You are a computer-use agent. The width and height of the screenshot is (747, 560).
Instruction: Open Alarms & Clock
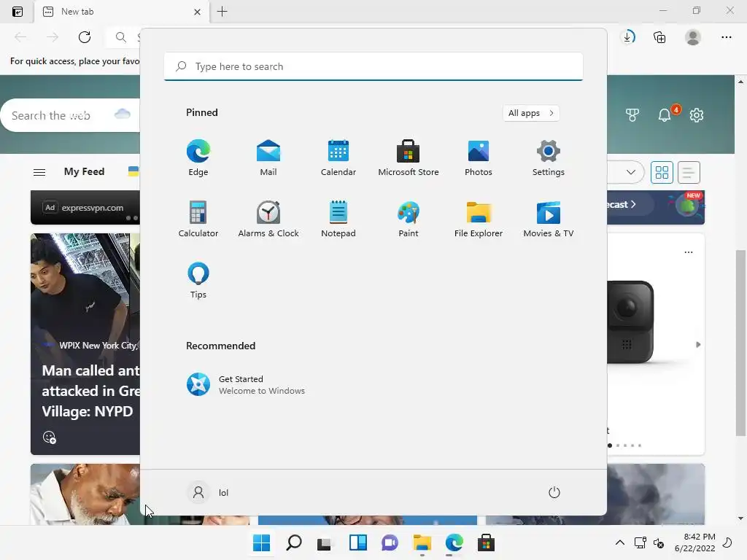coord(268,219)
